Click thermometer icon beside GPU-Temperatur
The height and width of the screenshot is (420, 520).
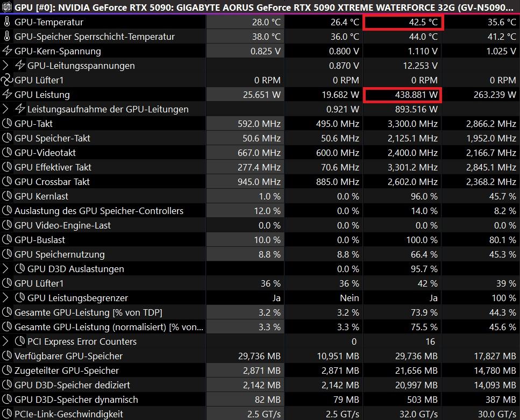click(7, 22)
